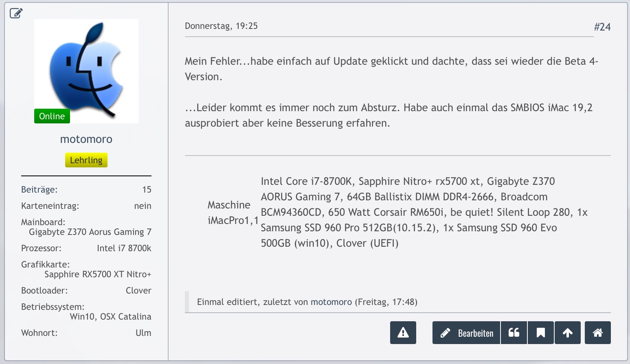Image resolution: width=630 pixels, height=364 pixels.
Task: Click the bookmark icon button
Action: [540, 333]
